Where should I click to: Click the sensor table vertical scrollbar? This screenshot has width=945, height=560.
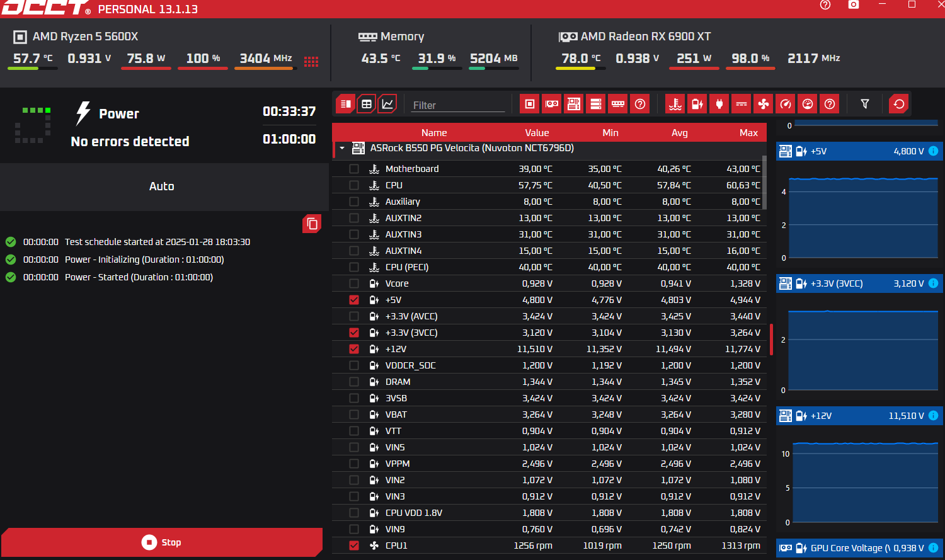pyautogui.click(x=764, y=183)
